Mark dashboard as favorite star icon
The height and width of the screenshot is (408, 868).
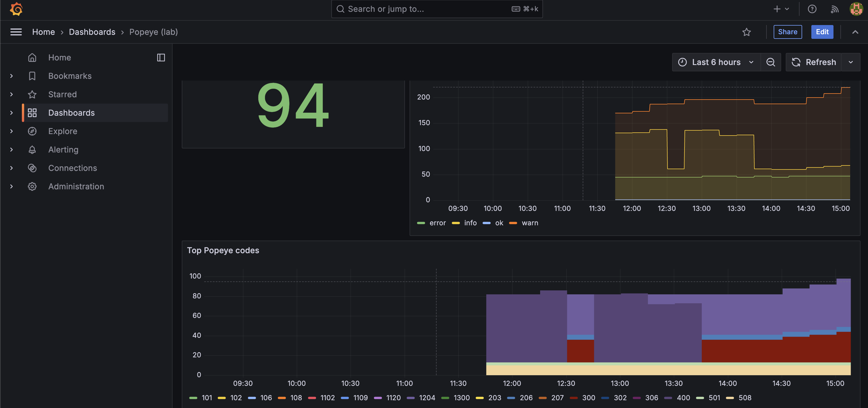[746, 32]
